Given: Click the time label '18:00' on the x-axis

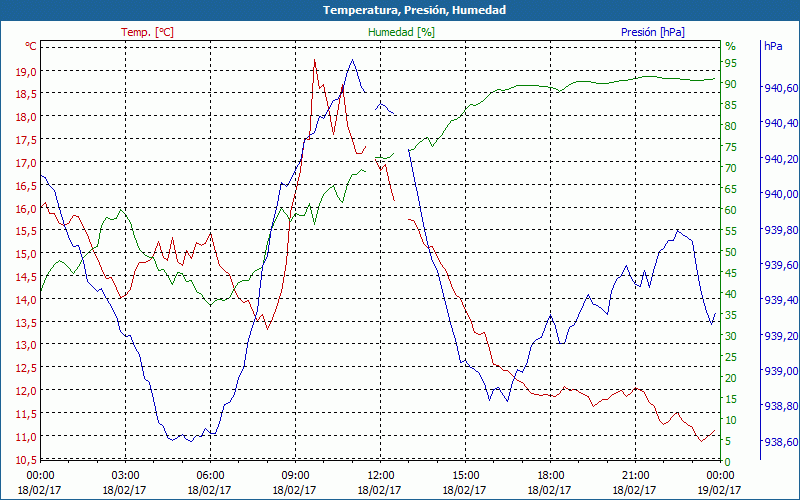Looking at the screenshot, I should (551, 474).
